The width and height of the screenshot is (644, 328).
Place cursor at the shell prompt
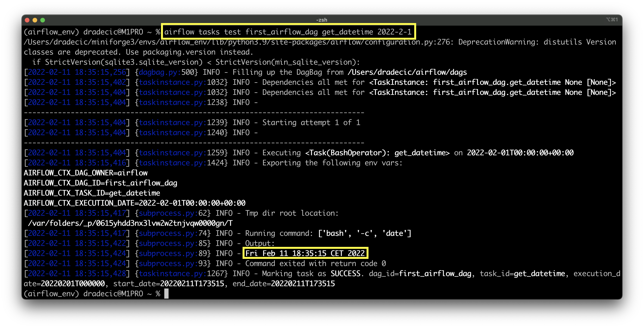tap(92, 294)
